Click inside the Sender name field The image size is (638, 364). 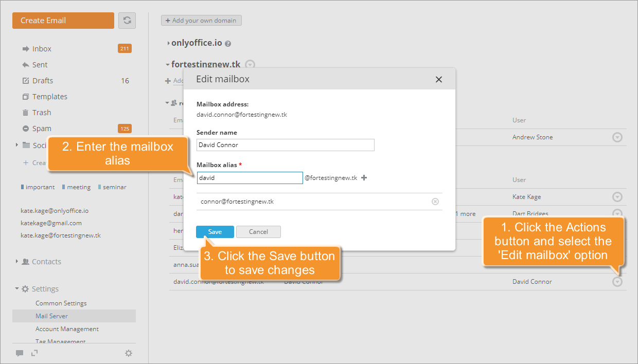pos(285,145)
